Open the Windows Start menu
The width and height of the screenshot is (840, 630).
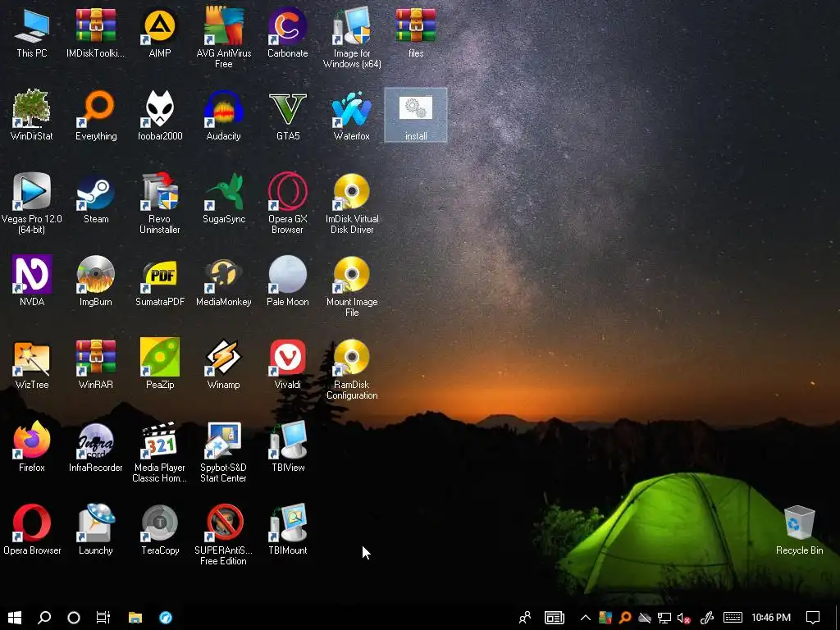pyautogui.click(x=15, y=618)
